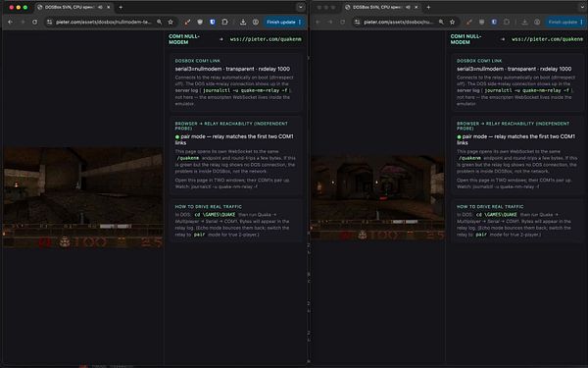Click DOSBOX COM1 LINK label in left window
Viewport: 588px width, 368px height.
point(198,61)
